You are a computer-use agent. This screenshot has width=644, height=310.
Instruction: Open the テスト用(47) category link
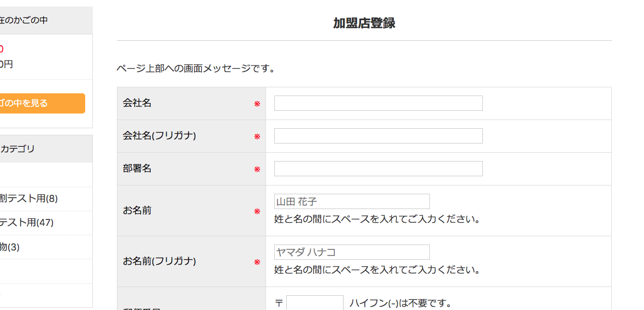(27, 223)
